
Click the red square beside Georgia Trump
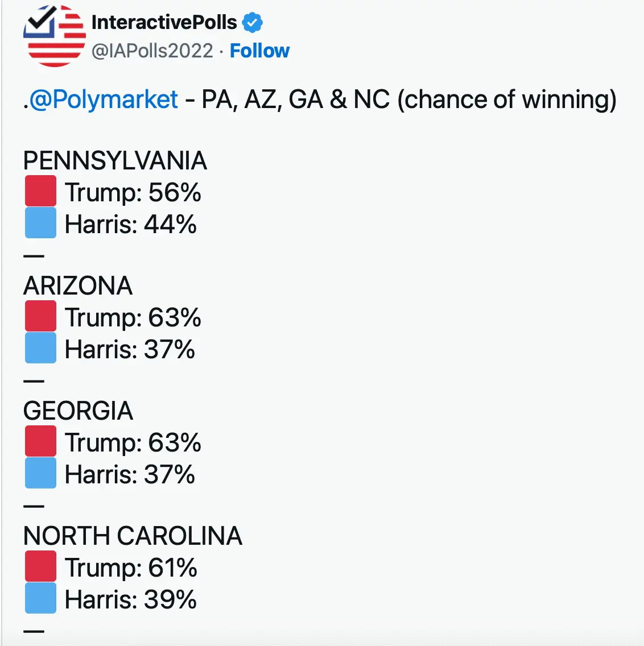pyautogui.click(x=40, y=441)
